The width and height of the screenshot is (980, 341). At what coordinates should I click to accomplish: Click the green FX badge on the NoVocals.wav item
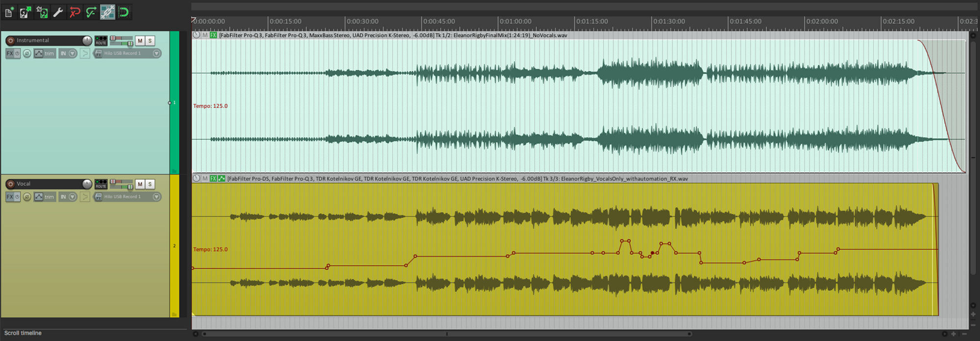(x=214, y=35)
